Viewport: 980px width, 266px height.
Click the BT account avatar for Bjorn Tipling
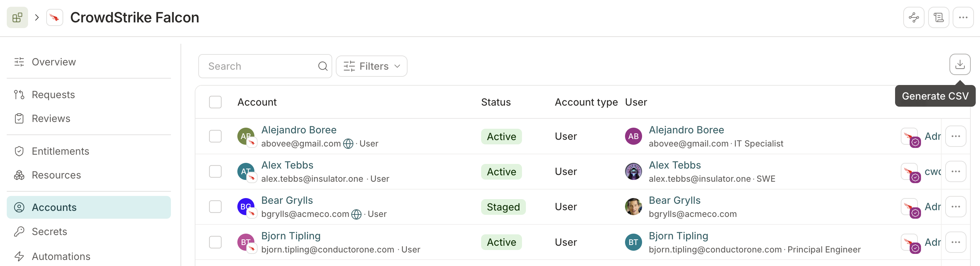coord(246,242)
